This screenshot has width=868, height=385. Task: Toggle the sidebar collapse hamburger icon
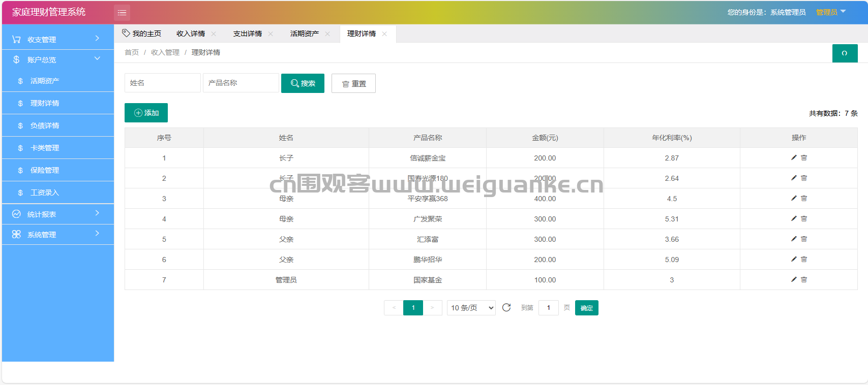(122, 12)
